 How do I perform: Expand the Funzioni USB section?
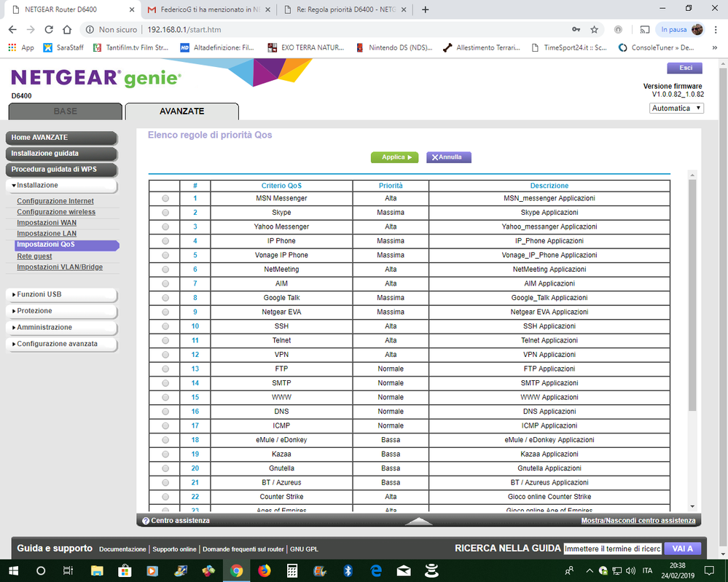click(x=62, y=294)
